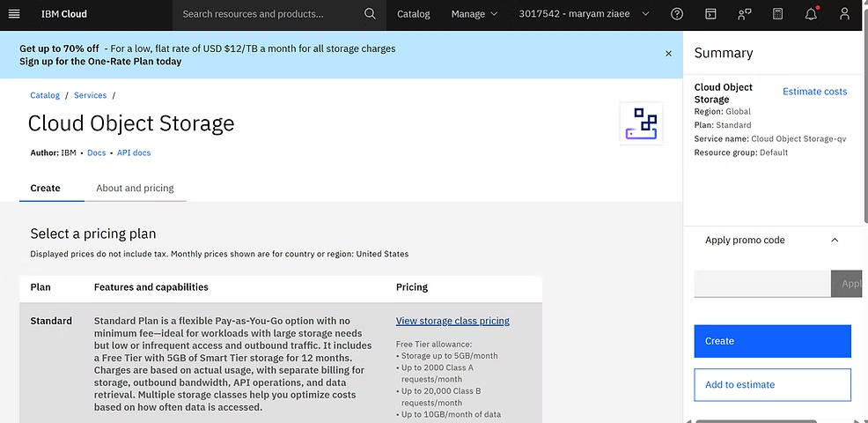Viewport: 868px width, 423px height.
Task: Click the Cloud Object Storage service logo
Action: [641, 123]
